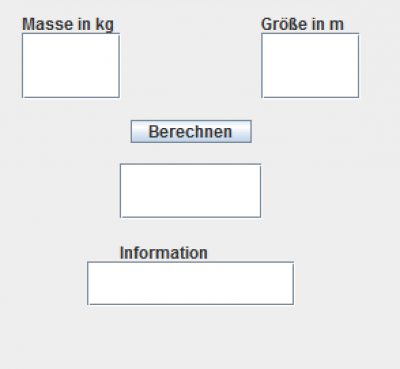Click the middle result text box
This screenshot has height=369, width=400.
[190, 191]
